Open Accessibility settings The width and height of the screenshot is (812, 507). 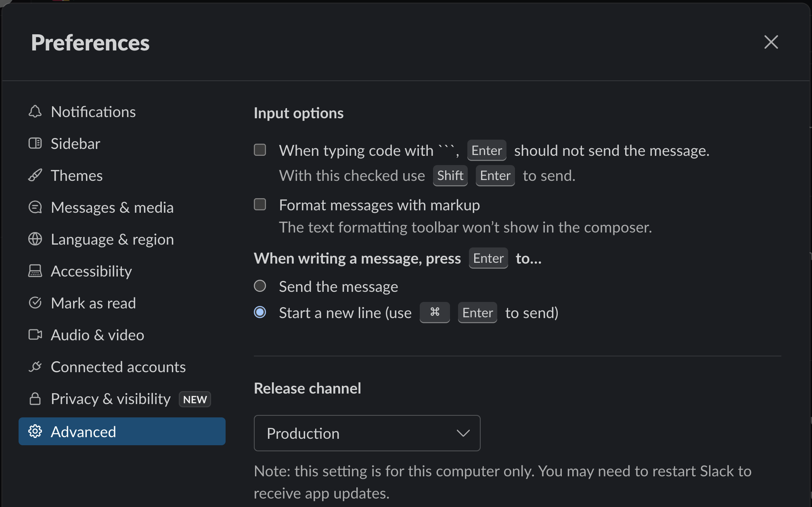(x=122, y=271)
